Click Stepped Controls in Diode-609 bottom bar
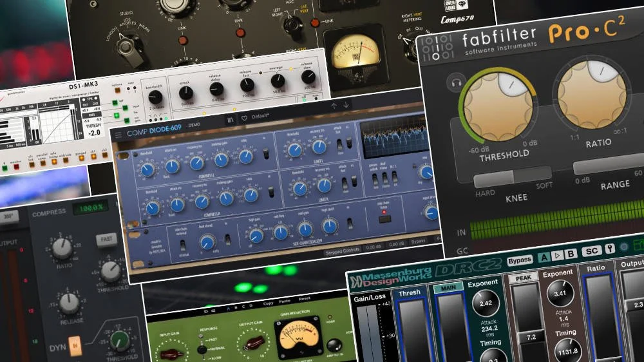This screenshot has height=362, width=644. (342, 250)
